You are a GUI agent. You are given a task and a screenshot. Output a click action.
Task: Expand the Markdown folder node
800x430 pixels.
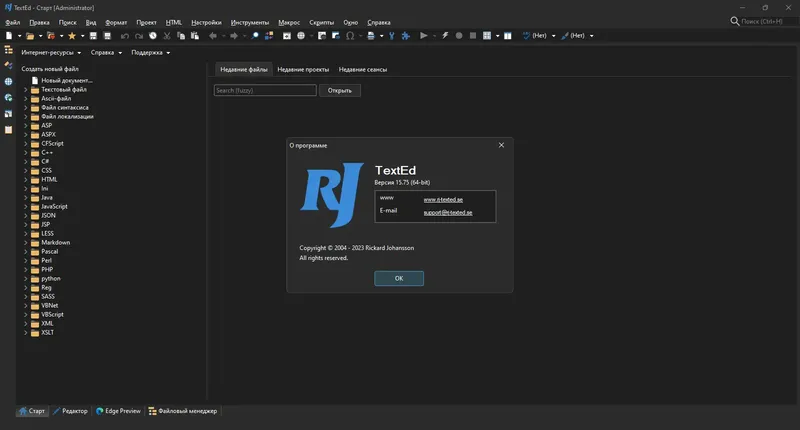point(26,242)
